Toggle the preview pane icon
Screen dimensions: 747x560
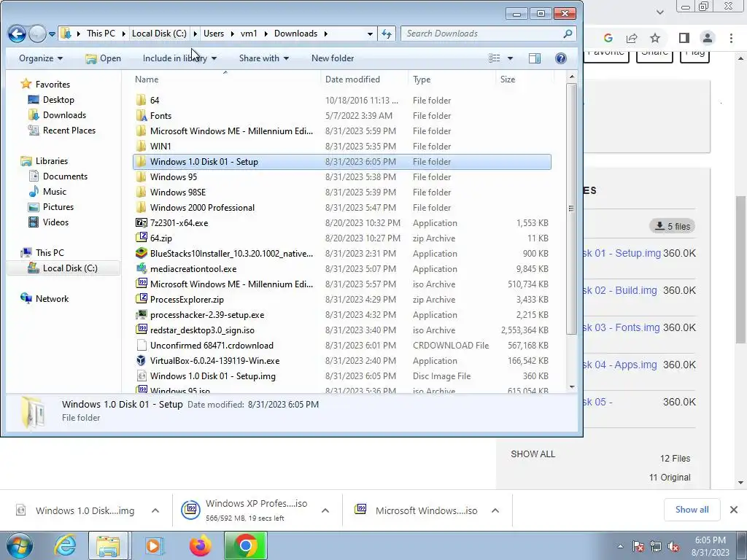tap(535, 58)
